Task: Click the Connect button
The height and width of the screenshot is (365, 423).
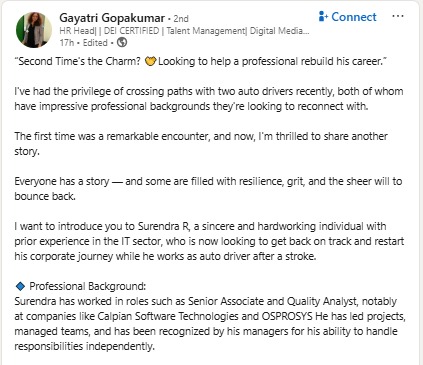Action: tap(348, 17)
